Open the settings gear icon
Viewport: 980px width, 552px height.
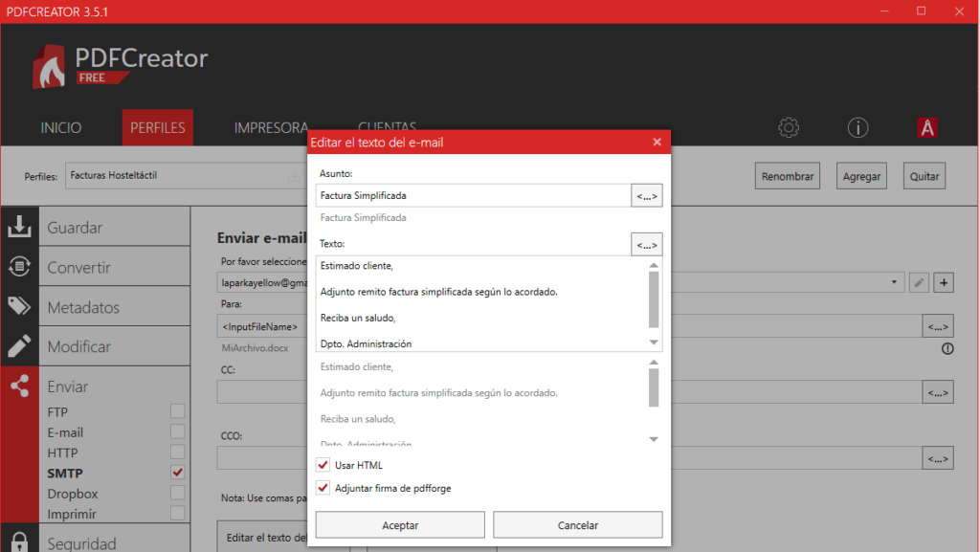click(789, 127)
